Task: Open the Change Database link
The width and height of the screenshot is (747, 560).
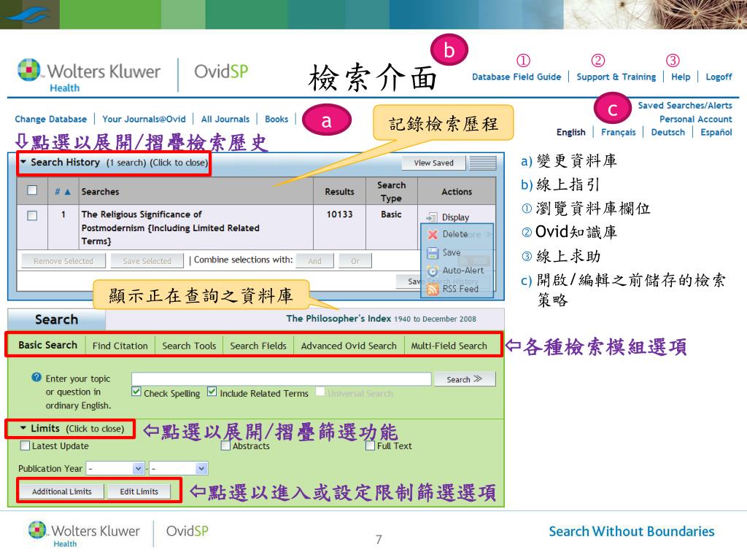Action: 50,119
